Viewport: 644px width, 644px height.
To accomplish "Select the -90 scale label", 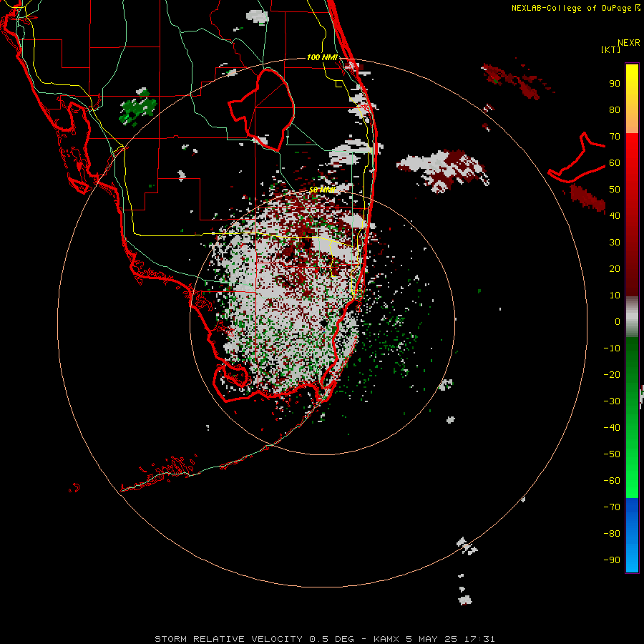I will (612, 560).
